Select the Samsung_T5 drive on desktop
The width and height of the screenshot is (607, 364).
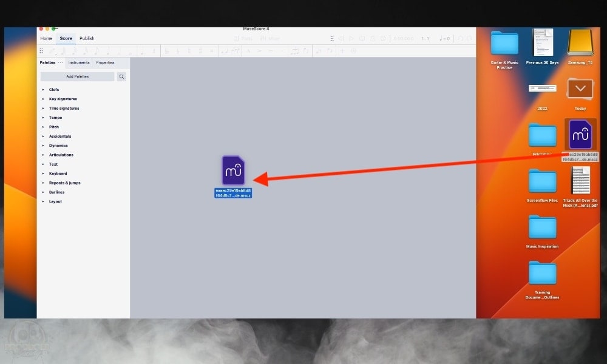tap(580, 47)
